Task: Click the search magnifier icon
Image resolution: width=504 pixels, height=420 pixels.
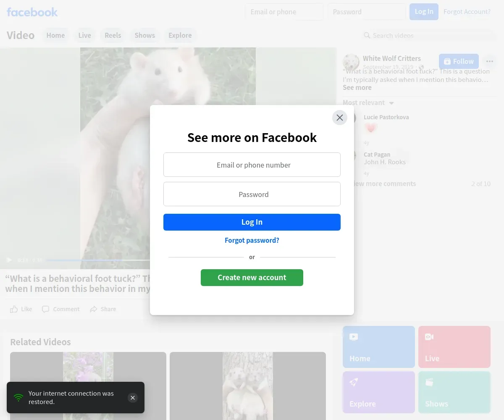Action: tap(367, 35)
